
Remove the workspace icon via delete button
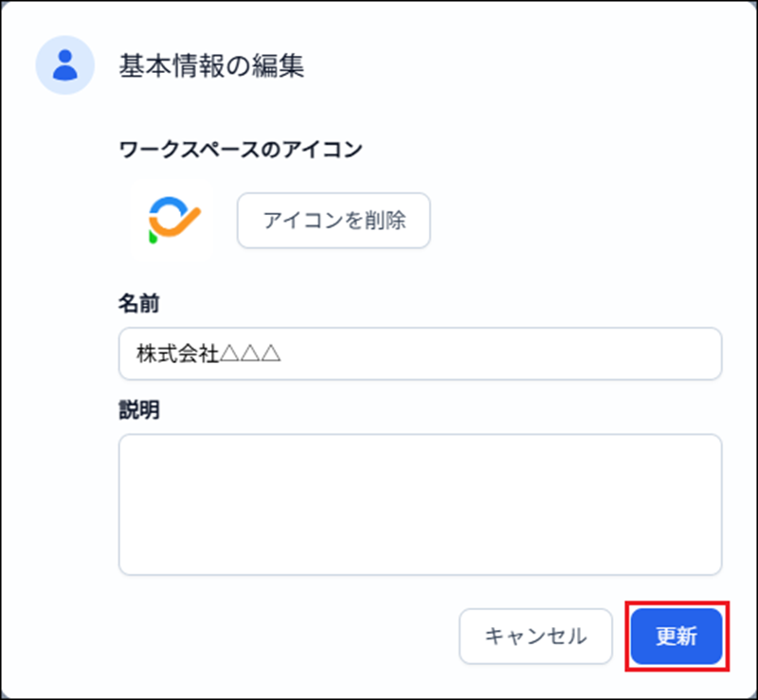click(334, 221)
